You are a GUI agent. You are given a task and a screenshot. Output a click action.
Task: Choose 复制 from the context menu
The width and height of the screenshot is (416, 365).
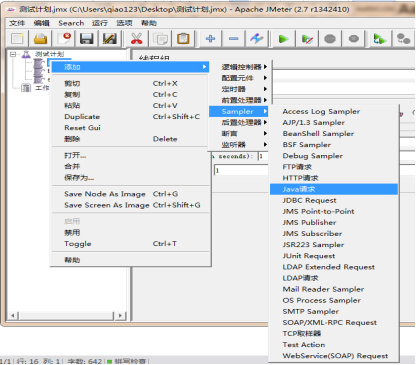(x=130, y=94)
